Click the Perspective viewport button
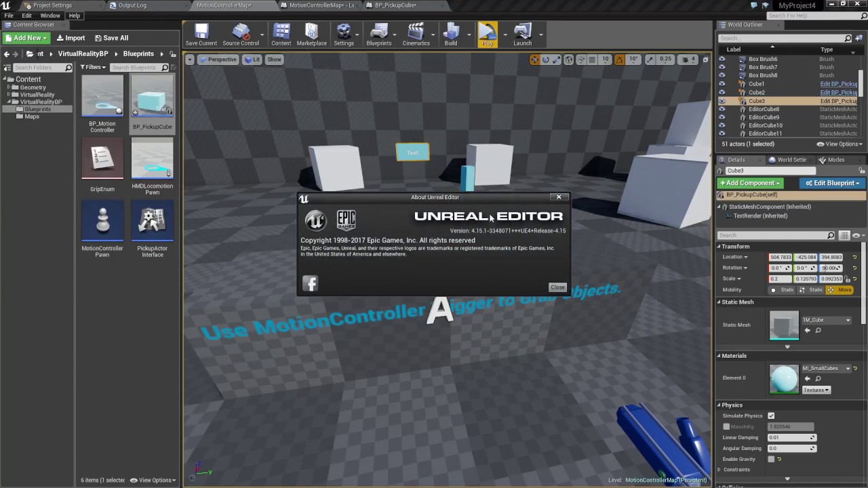 [x=218, y=60]
